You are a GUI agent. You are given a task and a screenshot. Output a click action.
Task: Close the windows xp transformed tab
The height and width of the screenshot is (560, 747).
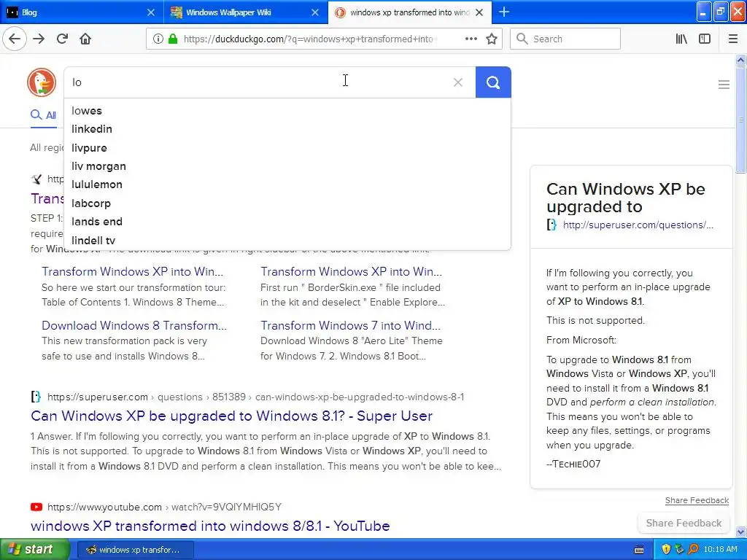pos(480,12)
